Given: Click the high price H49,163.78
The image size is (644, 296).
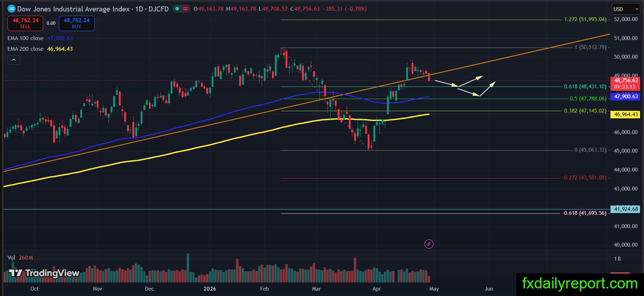Looking at the screenshot, I should coord(241,9).
